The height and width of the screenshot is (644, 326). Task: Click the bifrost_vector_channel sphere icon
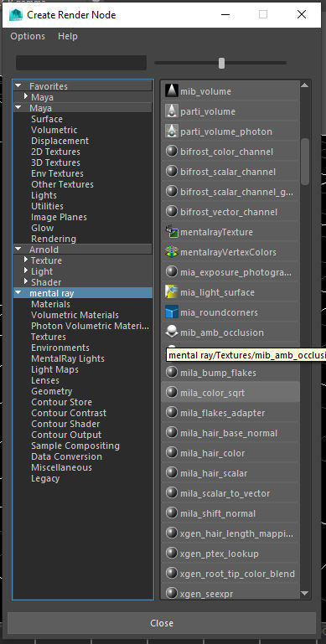(172, 212)
